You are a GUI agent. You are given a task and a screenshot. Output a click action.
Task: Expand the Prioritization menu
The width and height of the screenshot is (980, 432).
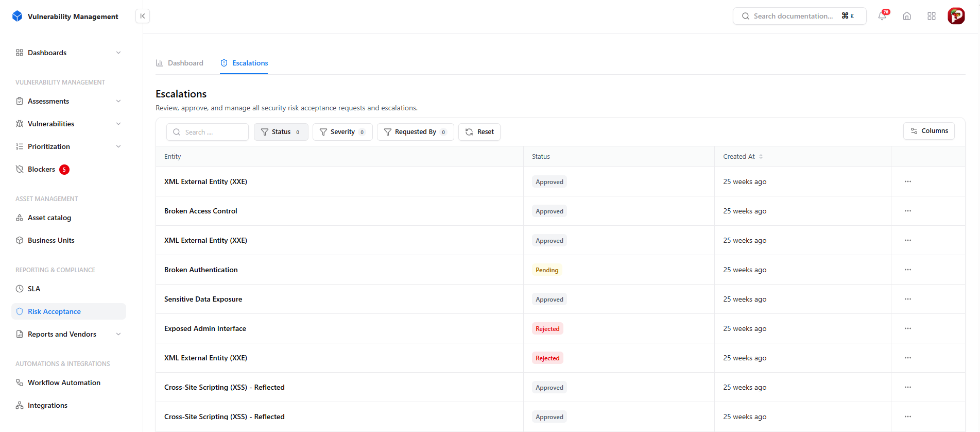coord(68,146)
